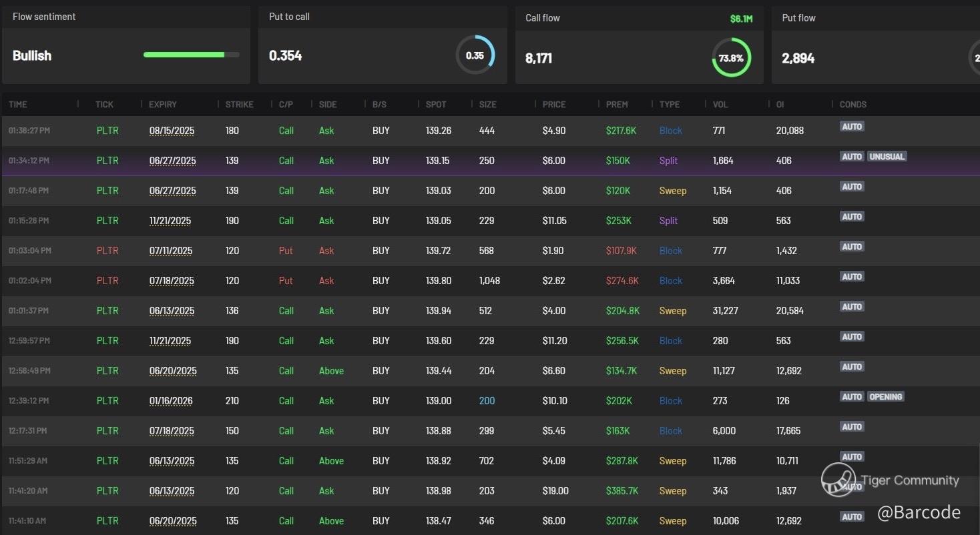Open the 06/13/2025 expiry in the 01:01:37 PM row
This screenshot has width=980, height=535.
point(172,311)
